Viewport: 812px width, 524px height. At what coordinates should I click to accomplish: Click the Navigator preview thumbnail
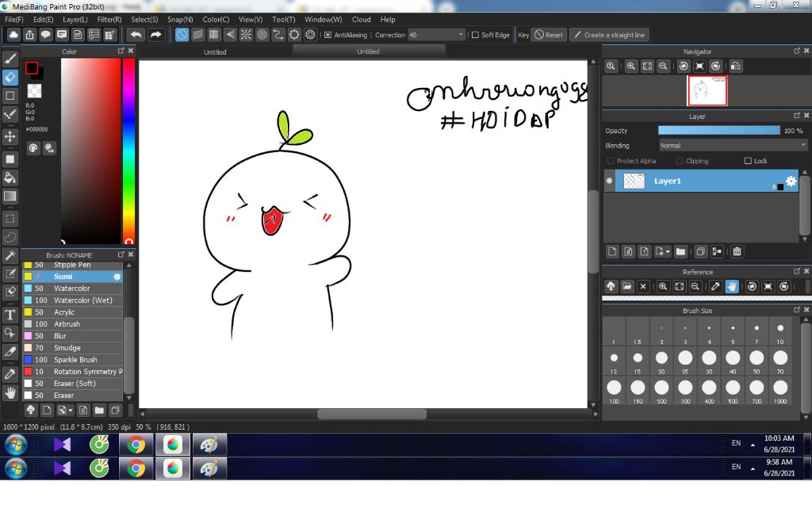(x=707, y=90)
